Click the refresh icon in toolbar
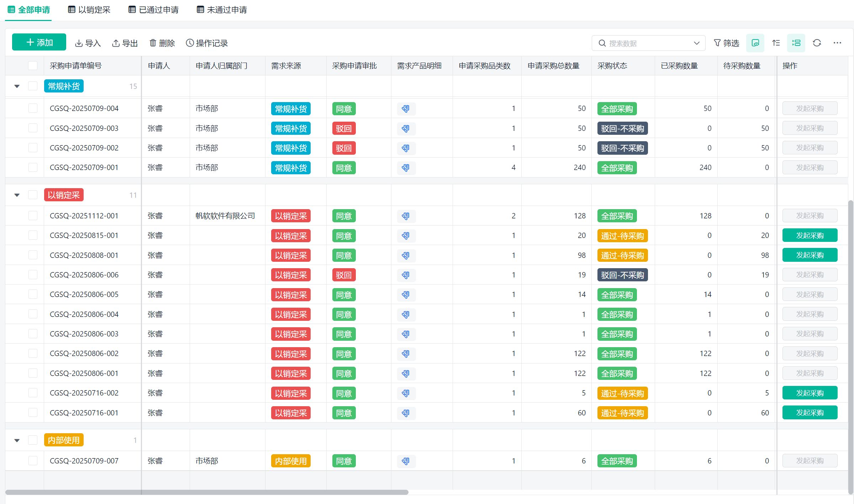Viewport: 854px width, 504px height. (x=817, y=43)
